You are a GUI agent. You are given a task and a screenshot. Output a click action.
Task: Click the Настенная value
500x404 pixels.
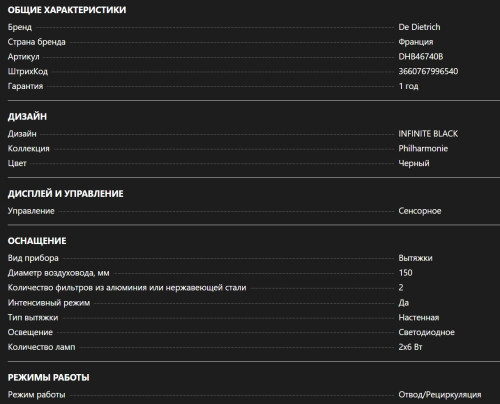419,317
